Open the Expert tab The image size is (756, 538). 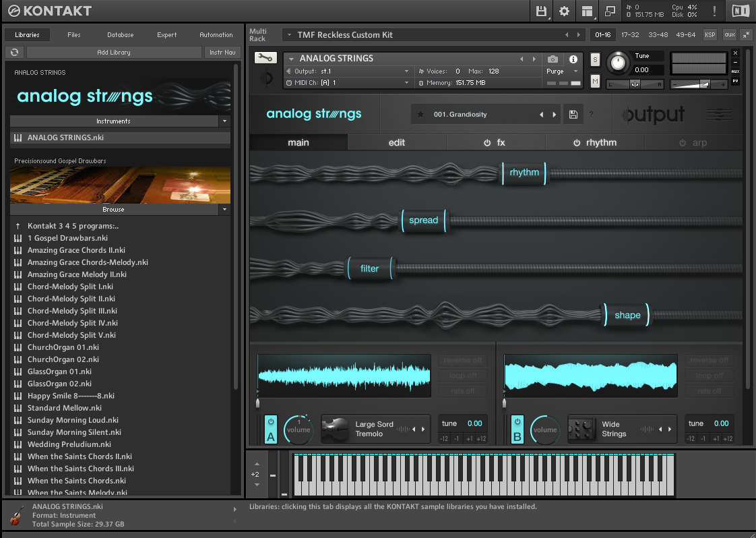[167, 35]
